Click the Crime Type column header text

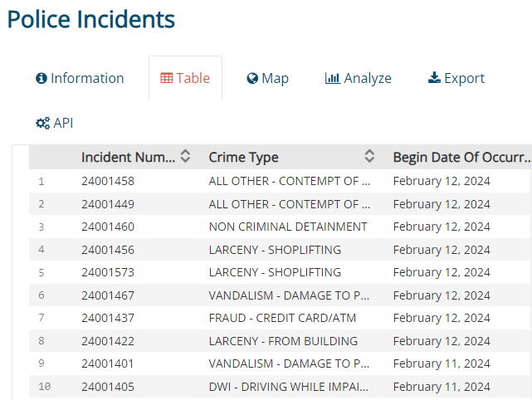[x=243, y=157]
